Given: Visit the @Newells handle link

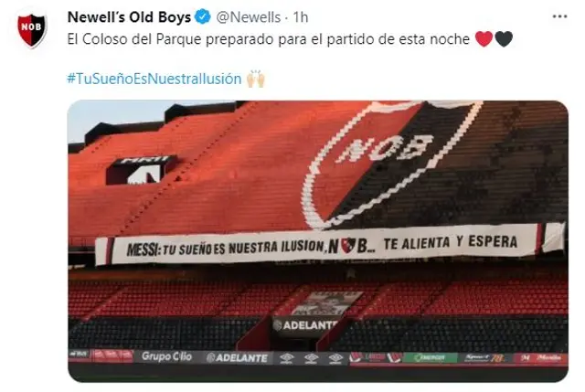Looking at the screenshot, I should (x=249, y=17).
